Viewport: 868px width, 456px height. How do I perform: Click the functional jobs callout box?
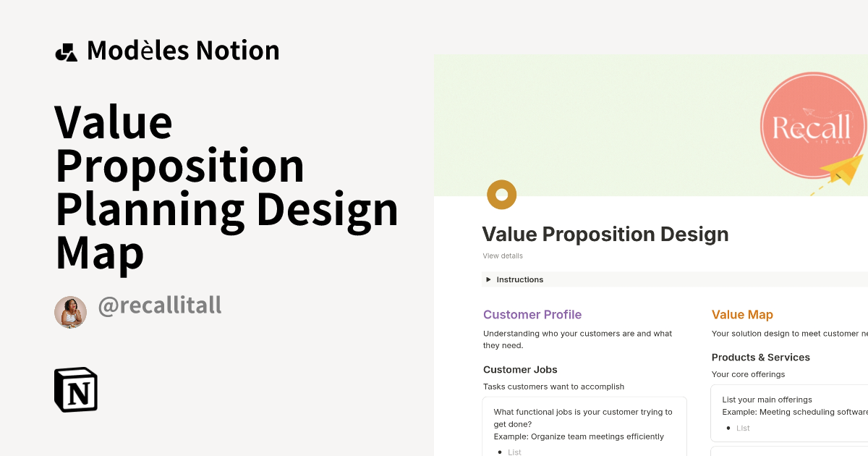[x=584, y=426]
